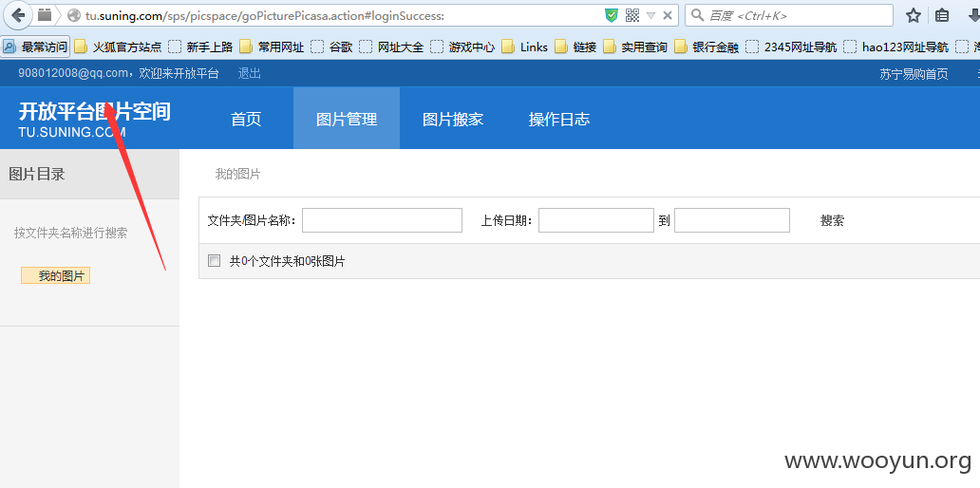Open the 游戏中心 bookmark

pyautogui.click(x=463, y=47)
